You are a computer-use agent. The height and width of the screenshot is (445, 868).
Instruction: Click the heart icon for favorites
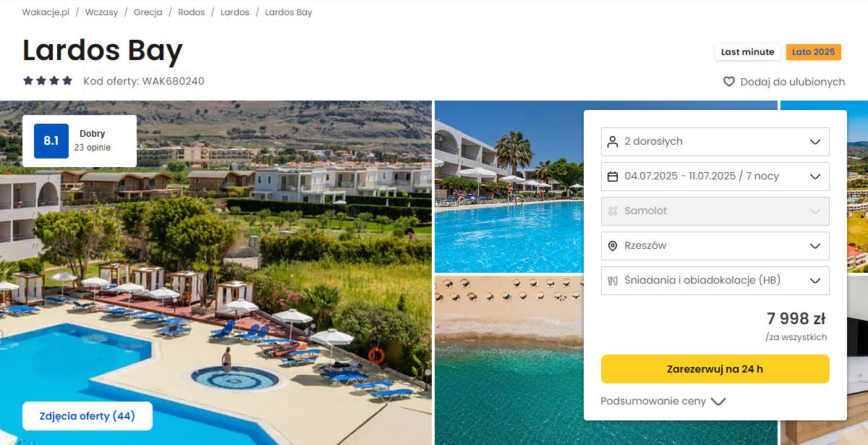(x=729, y=82)
